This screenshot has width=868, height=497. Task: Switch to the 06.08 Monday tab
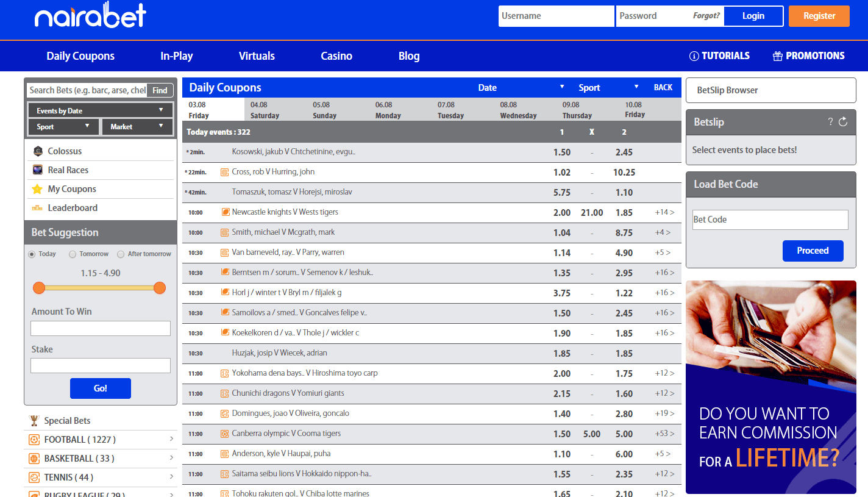400,110
